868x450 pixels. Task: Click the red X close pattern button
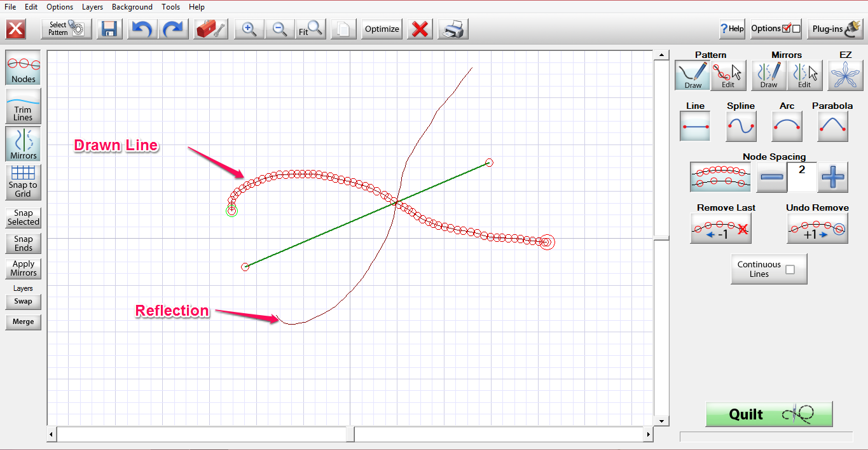16,29
